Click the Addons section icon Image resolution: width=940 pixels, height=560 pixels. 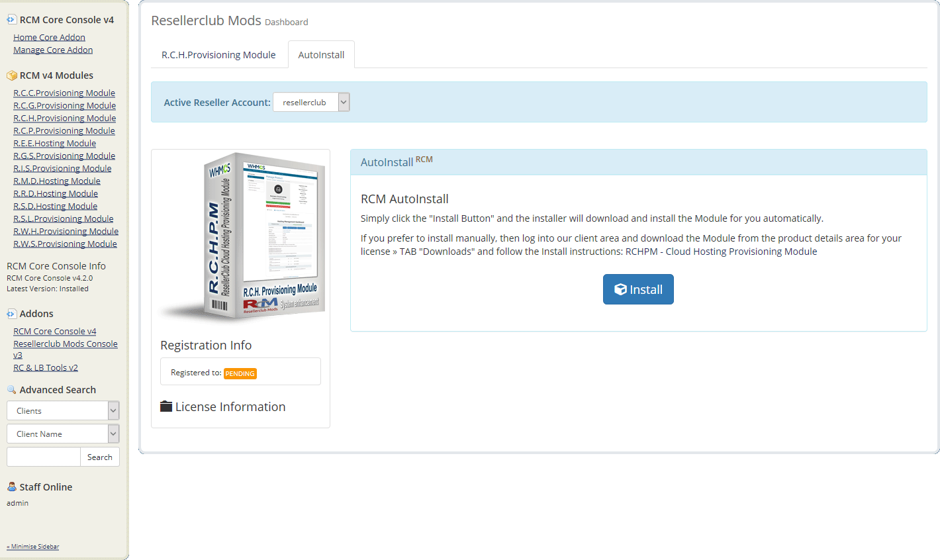coord(11,314)
